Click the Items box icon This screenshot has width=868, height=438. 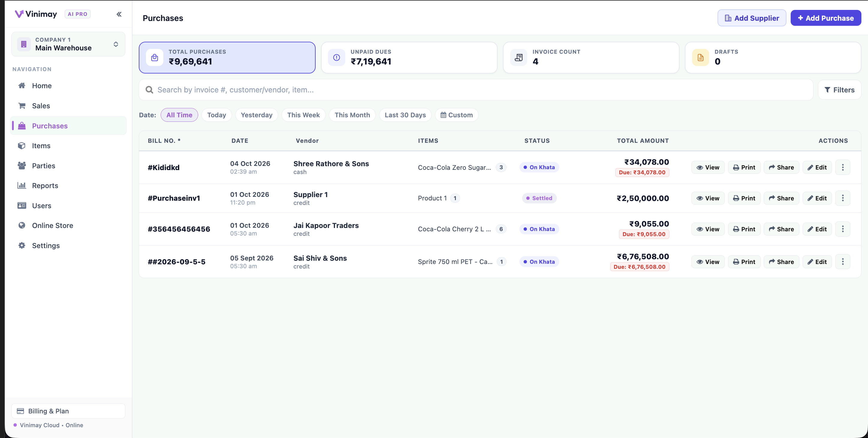point(22,146)
